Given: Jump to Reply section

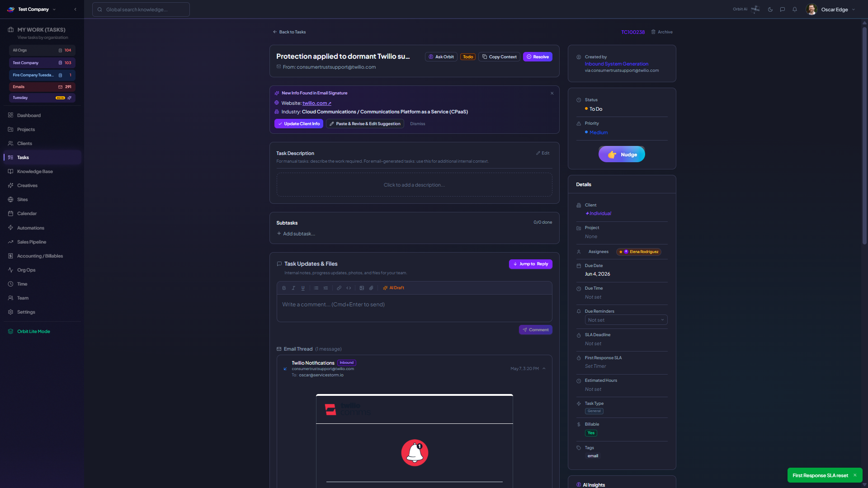Looking at the screenshot, I should [x=531, y=264].
